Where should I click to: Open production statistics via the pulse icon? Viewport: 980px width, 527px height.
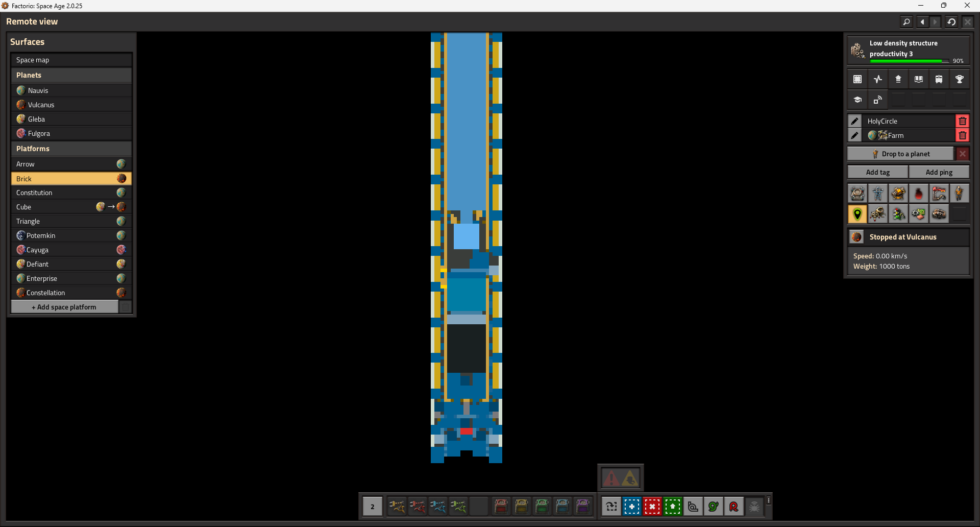[x=877, y=79]
